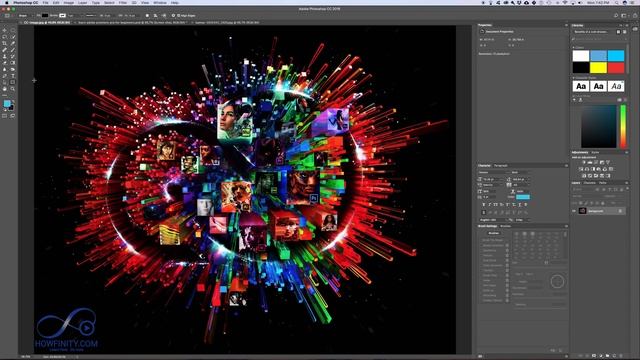Screen dimensions: 640x360
Task: Open the stroke type dropdown in options bar
Action: click(x=91, y=16)
